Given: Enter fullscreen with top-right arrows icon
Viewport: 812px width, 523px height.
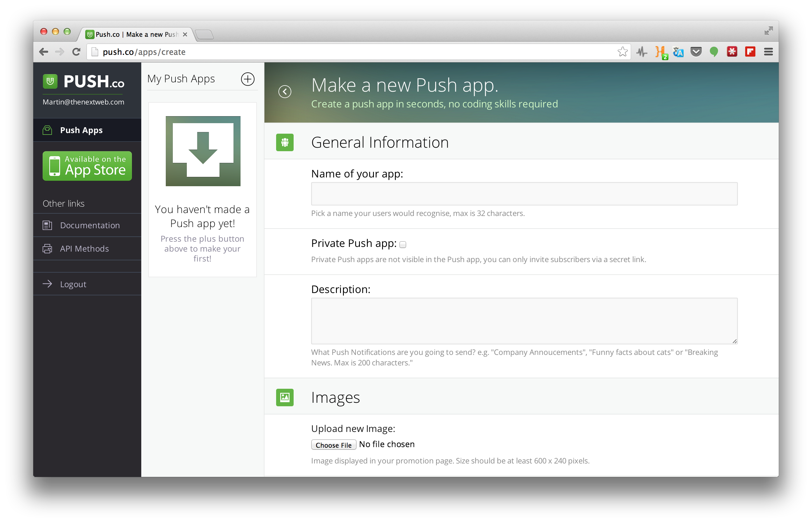Looking at the screenshot, I should [769, 31].
